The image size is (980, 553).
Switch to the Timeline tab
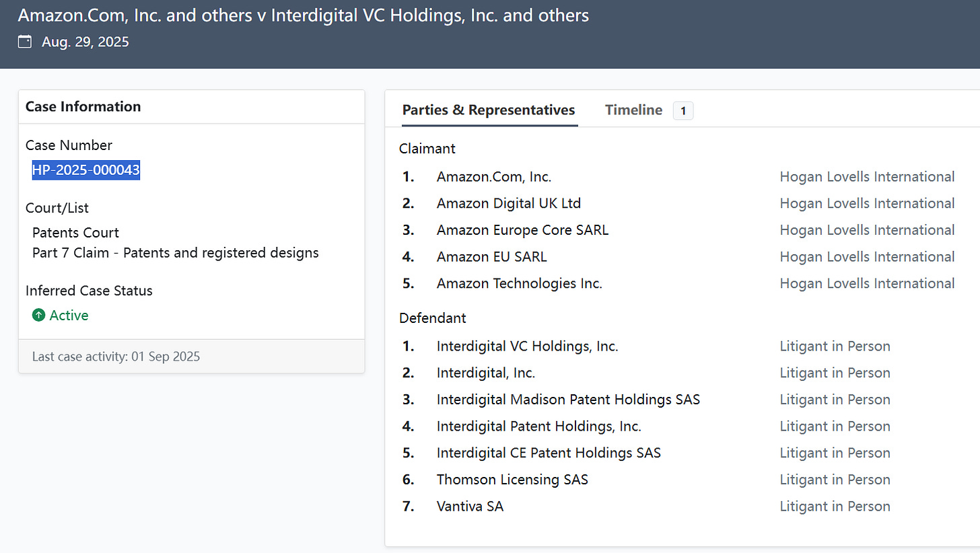point(633,110)
